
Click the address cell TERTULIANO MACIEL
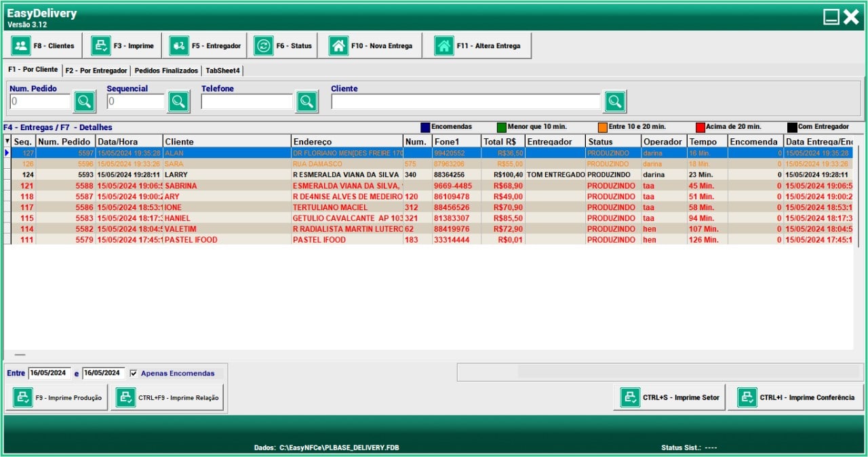(x=347, y=207)
